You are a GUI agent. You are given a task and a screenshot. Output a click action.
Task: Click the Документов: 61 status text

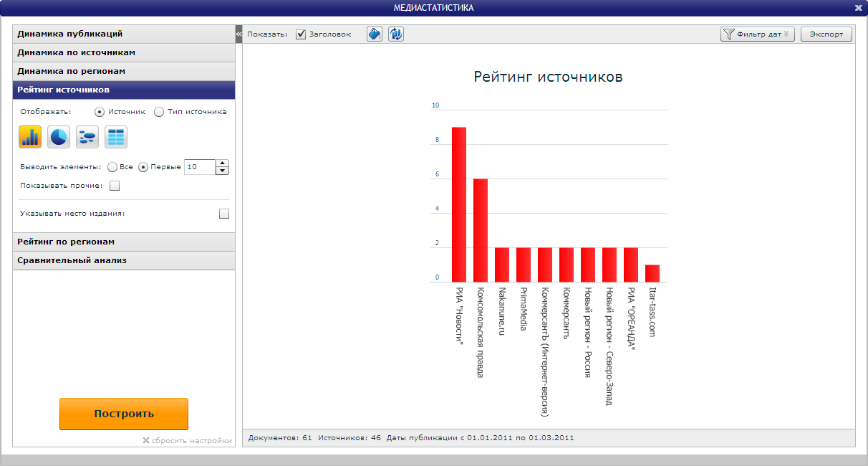coord(279,437)
